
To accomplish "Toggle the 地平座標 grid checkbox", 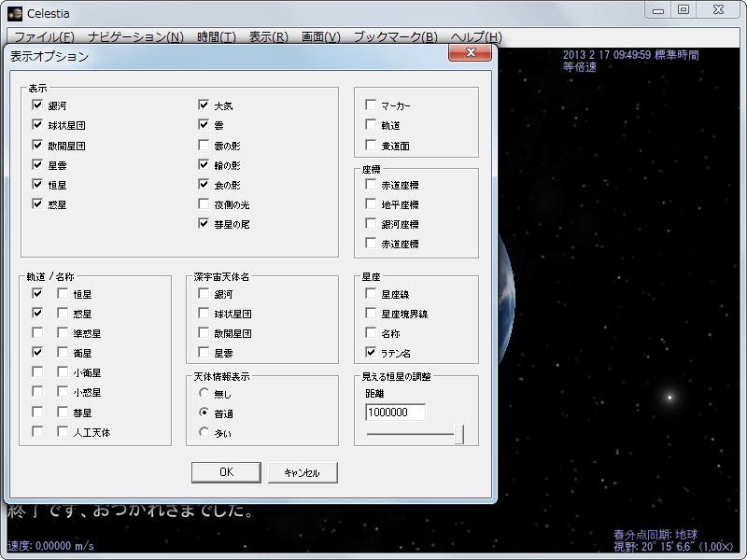I will [371, 204].
